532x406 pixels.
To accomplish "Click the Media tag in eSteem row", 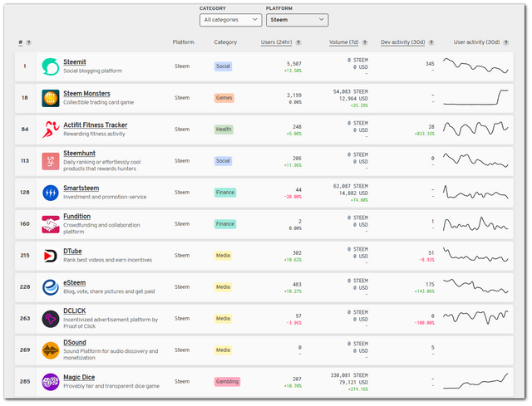I will coord(223,287).
